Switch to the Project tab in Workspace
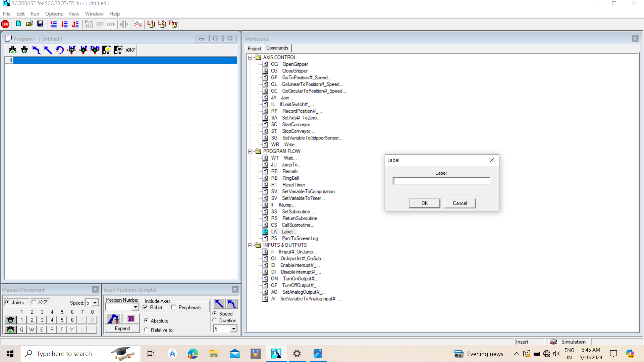The width and height of the screenshot is (644, 362). [x=254, y=49]
